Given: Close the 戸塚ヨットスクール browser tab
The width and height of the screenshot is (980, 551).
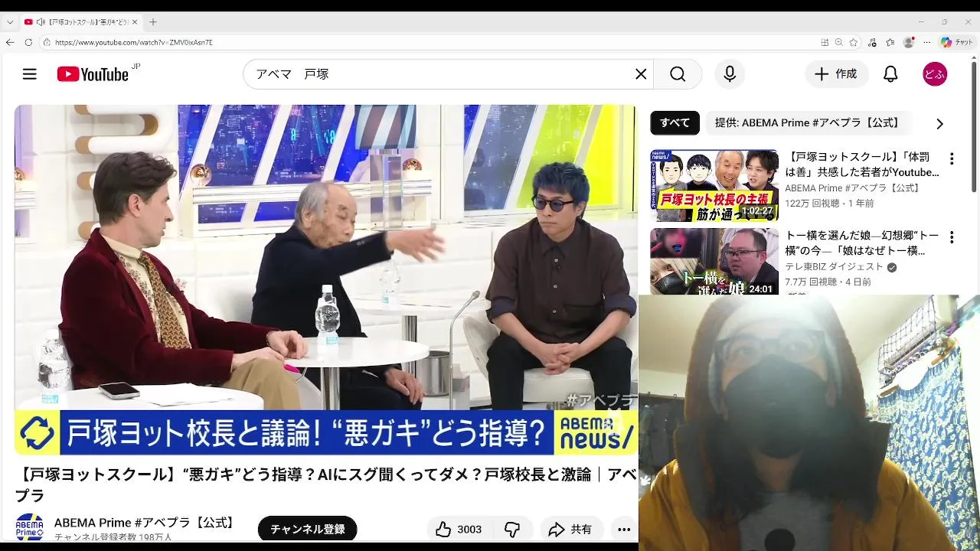Looking at the screenshot, I should (x=136, y=22).
